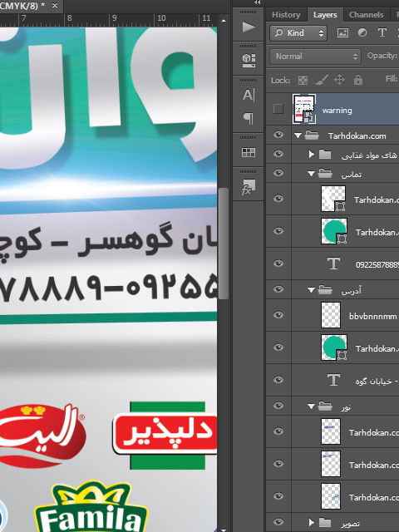Click the Opacity label
Viewport: 399px width, 532px height.
pyautogui.click(x=382, y=56)
